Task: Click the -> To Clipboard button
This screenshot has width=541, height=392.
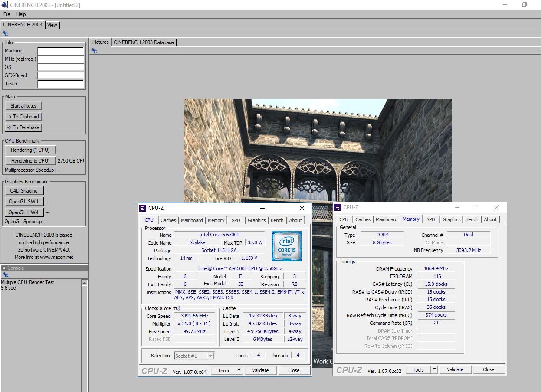Action: click(23, 117)
